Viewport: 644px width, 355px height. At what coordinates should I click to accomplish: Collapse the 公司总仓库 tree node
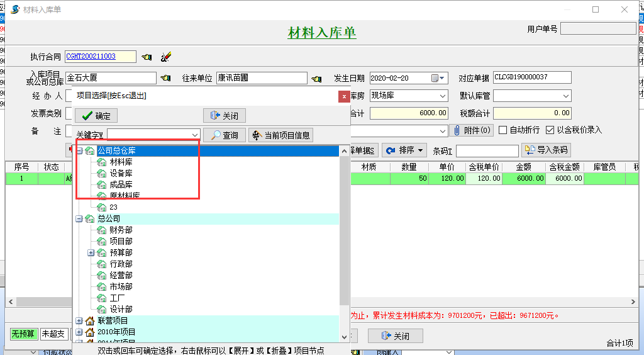pyautogui.click(x=79, y=150)
